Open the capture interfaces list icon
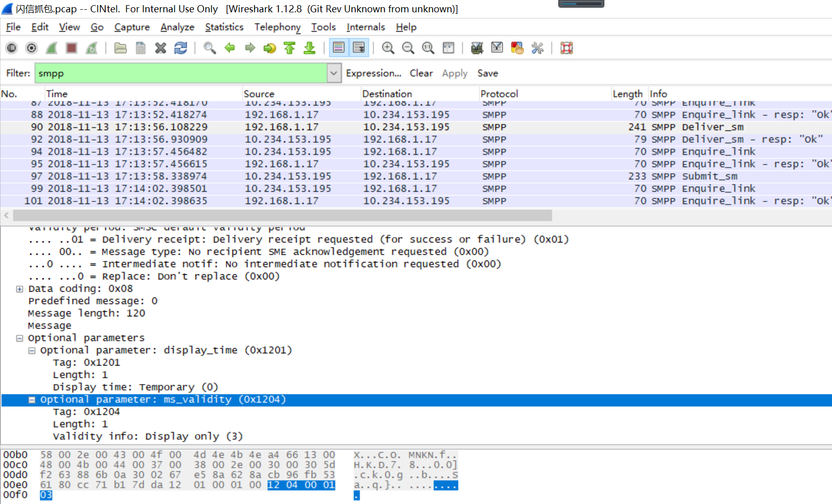 (11, 48)
